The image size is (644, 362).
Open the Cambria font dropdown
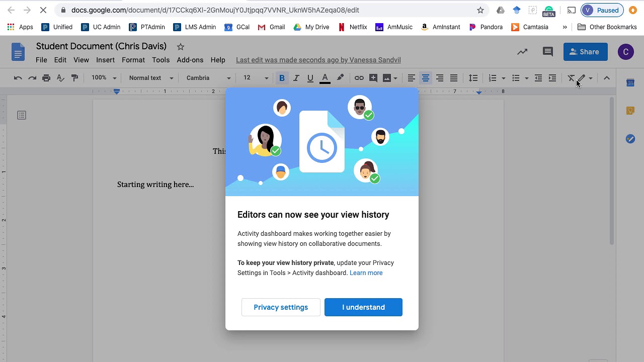[208, 78]
